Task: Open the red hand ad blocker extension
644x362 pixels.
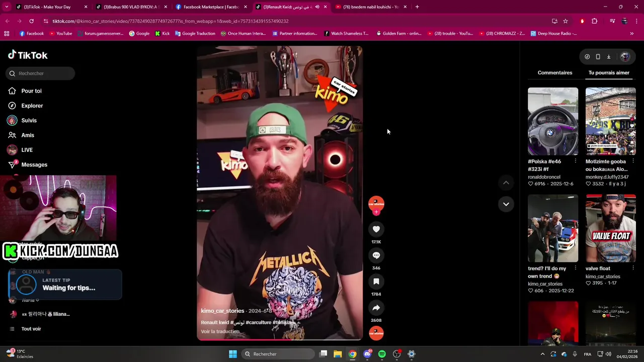Action: tap(582, 21)
